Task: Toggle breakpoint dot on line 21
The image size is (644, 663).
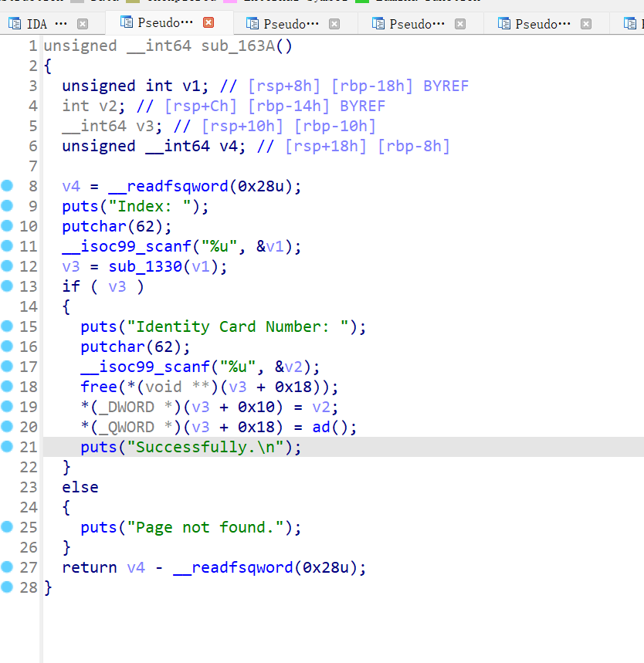Action: pyautogui.click(x=7, y=447)
